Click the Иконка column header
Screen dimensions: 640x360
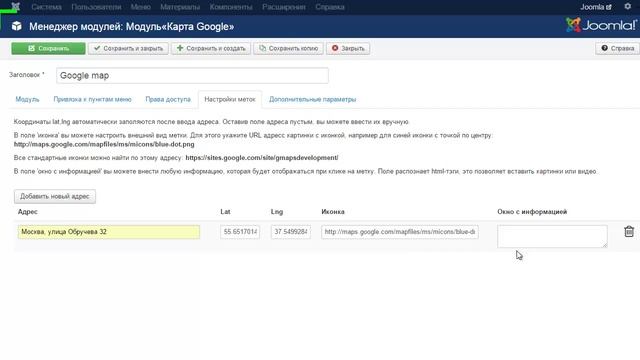pos(333,212)
